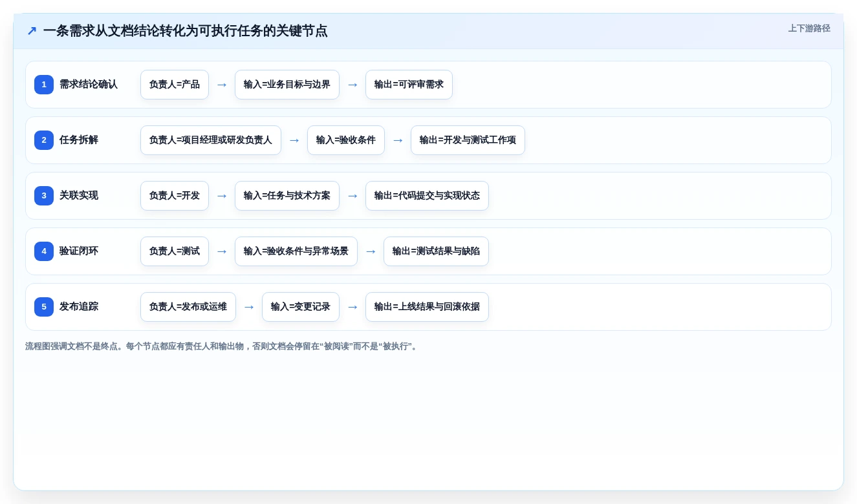
Task: Click the arrow after 负责人=产品
Action: pyautogui.click(x=222, y=85)
